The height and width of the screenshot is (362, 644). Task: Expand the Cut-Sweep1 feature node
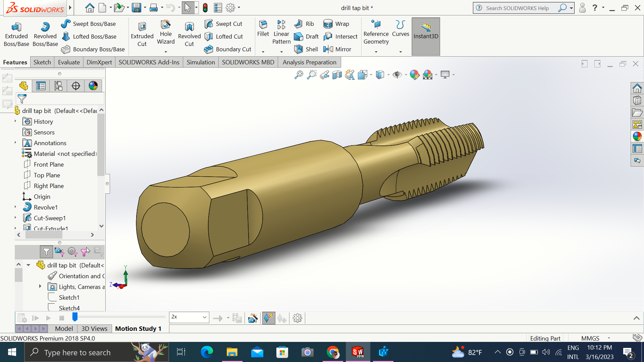15,218
